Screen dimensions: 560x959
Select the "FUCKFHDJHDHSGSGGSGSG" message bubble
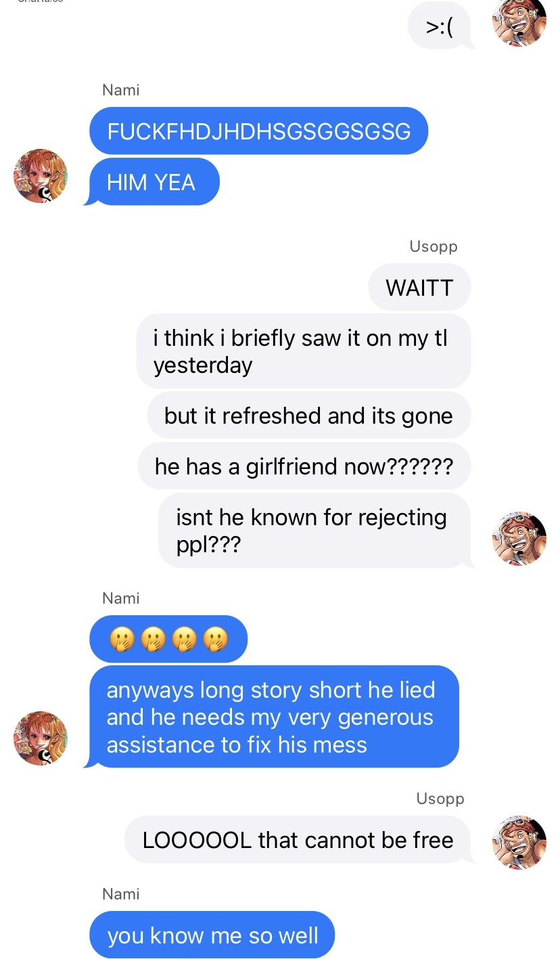tap(258, 131)
